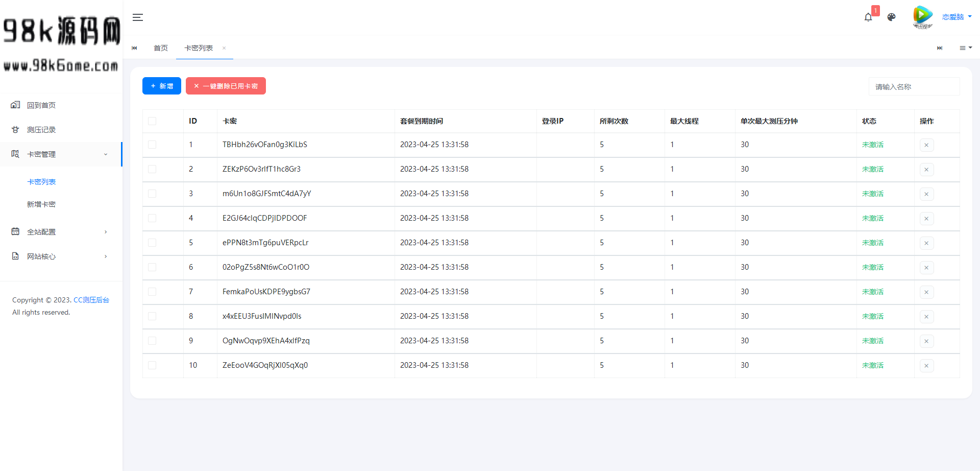
Task: Check the checkbox for row ID 3
Action: (x=152, y=194)
